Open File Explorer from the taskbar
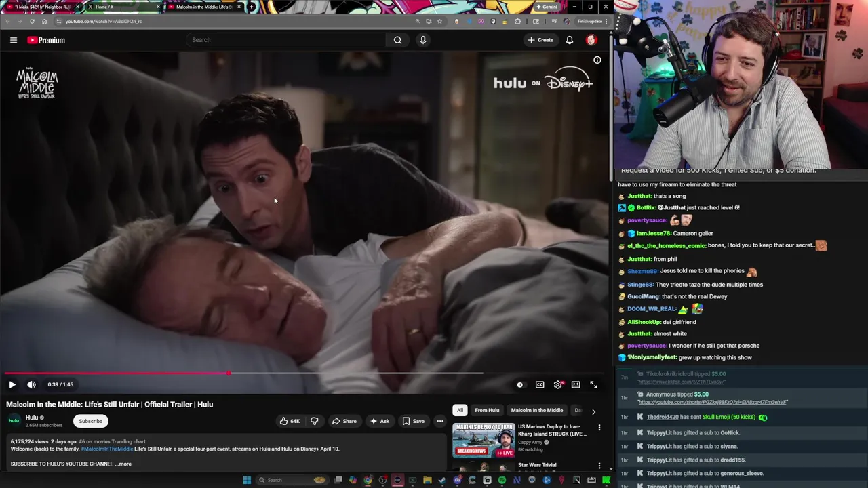The width and height of the screenshot is (868, 488). tap(427, 480)
